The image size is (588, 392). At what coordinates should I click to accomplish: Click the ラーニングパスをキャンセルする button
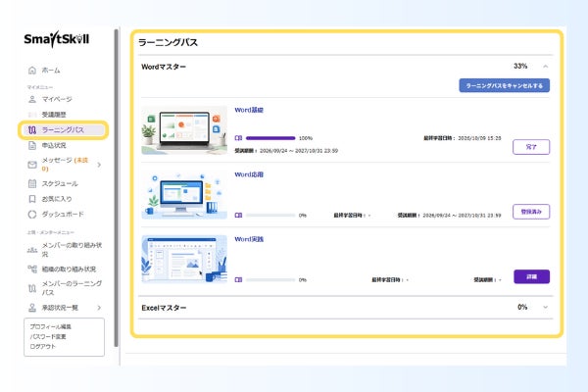point(504,85)
